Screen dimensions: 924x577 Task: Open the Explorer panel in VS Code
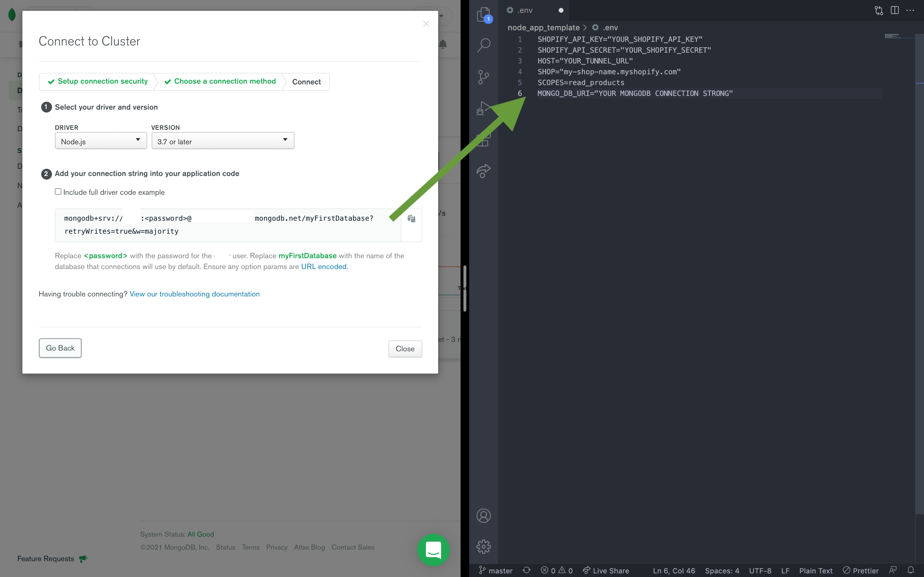pos(484,15)
